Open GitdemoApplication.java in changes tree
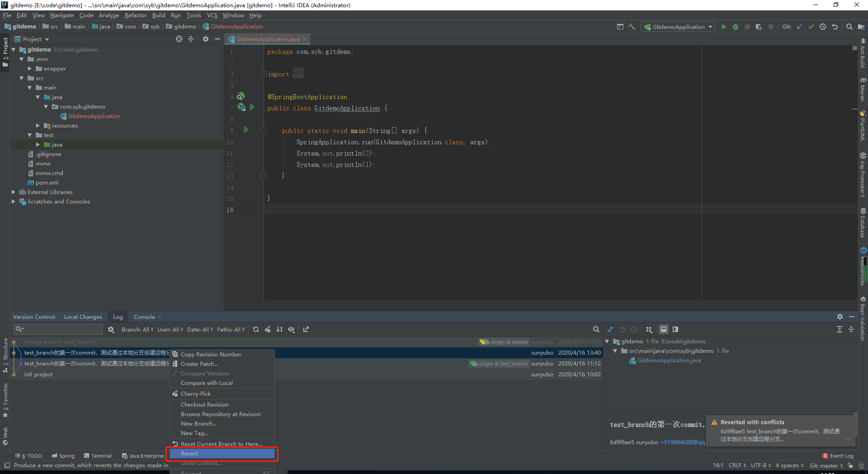 pyautogui.click(x=669, y=360)
